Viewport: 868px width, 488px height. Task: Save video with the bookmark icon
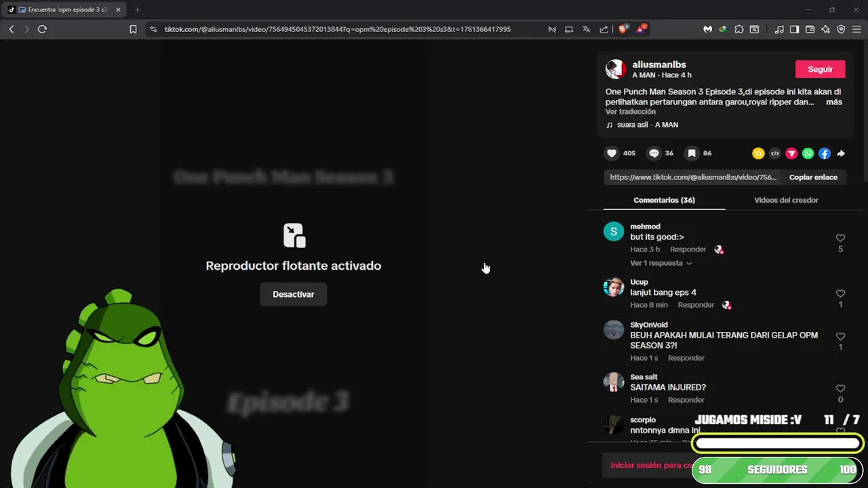pyautogui.click(x=692, y=153)
